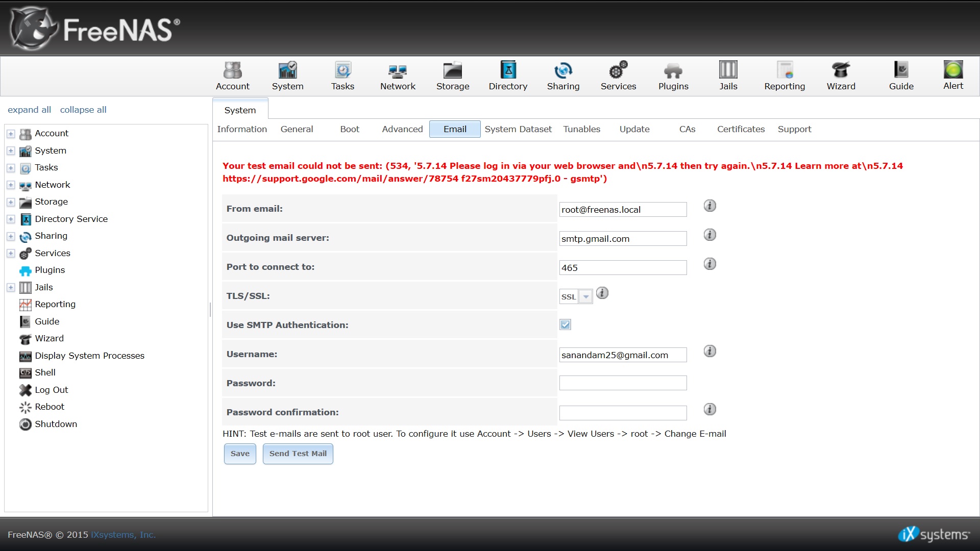Expand Network tree node in sidebar
The image size is (980, 551).
(x=11, y=185)
